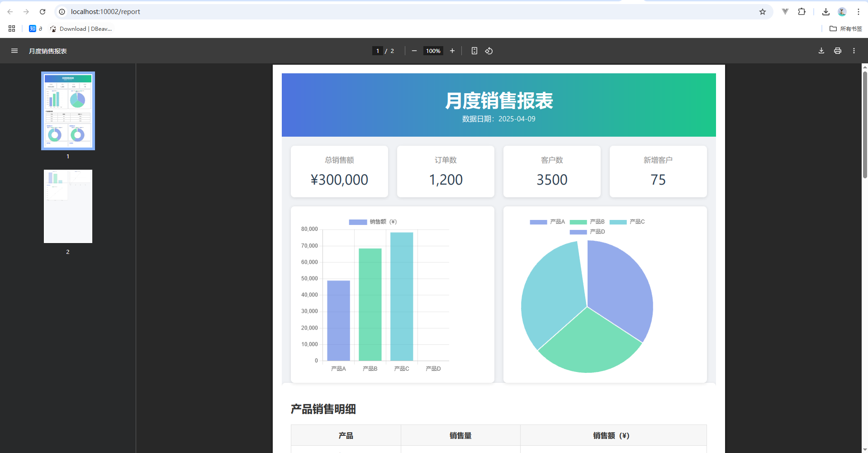This screenshot has height=453, width=868.
Task: Toggle the 销售额 legend on the bar chart
Action: (372, 222)
